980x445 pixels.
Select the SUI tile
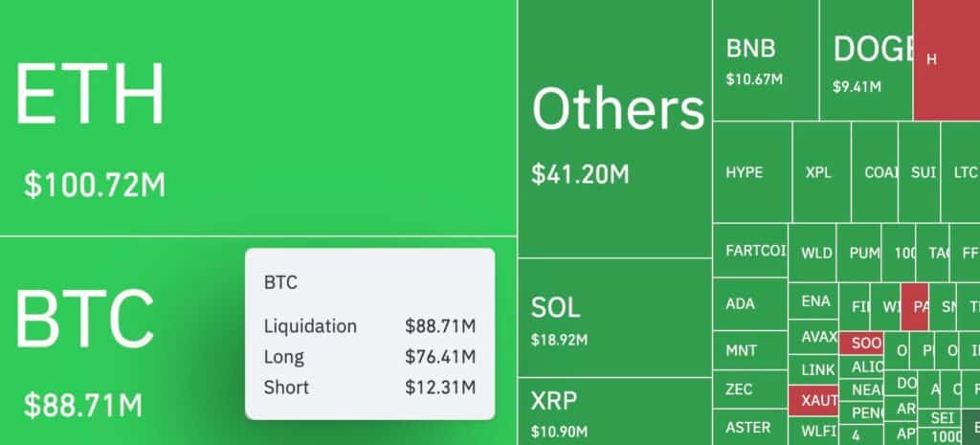pyautogui.click(x=923, y=172)
